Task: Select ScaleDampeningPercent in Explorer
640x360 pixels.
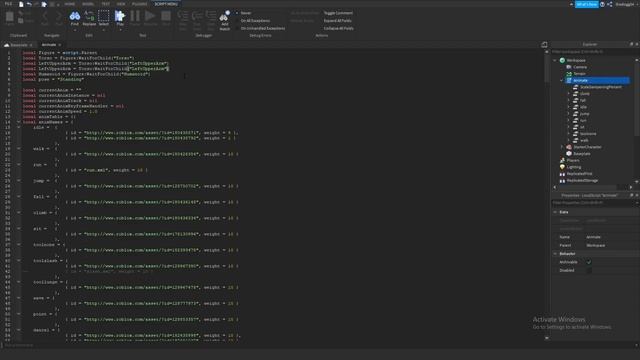Action: click(x=600, y=87)
